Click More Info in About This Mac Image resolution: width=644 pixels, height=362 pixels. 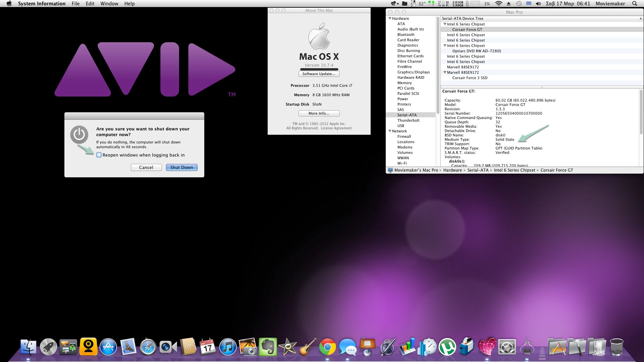[x=319, y=113]
